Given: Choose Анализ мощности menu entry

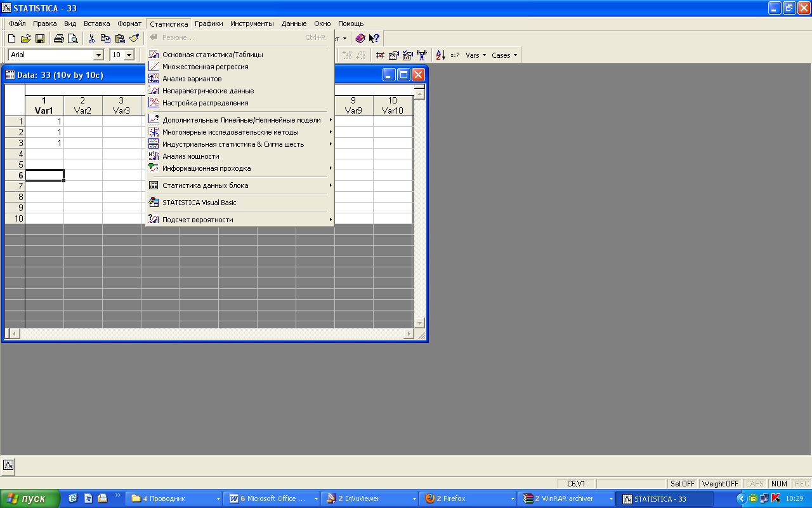Looking at the screenshot, I should (x=240, y=156).
